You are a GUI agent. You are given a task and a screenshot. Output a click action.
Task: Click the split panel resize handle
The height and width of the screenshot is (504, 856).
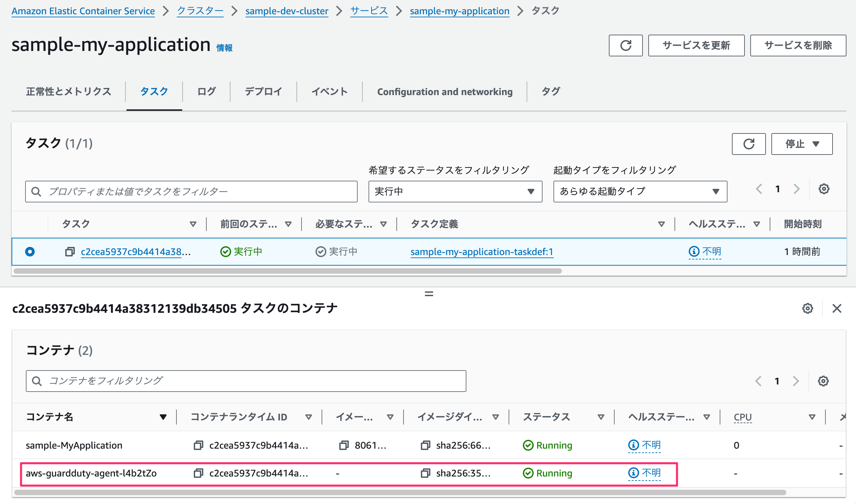[429, 294]
